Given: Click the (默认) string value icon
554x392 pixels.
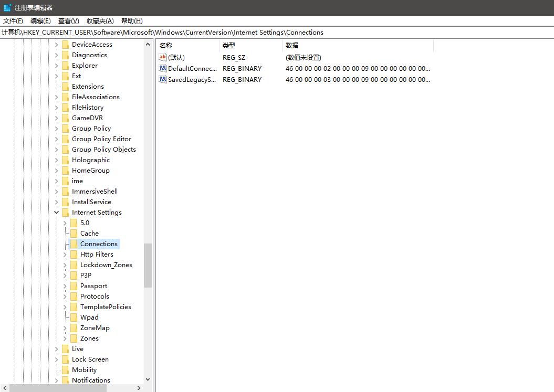Looking at the screenshot, I should [163, 57].
